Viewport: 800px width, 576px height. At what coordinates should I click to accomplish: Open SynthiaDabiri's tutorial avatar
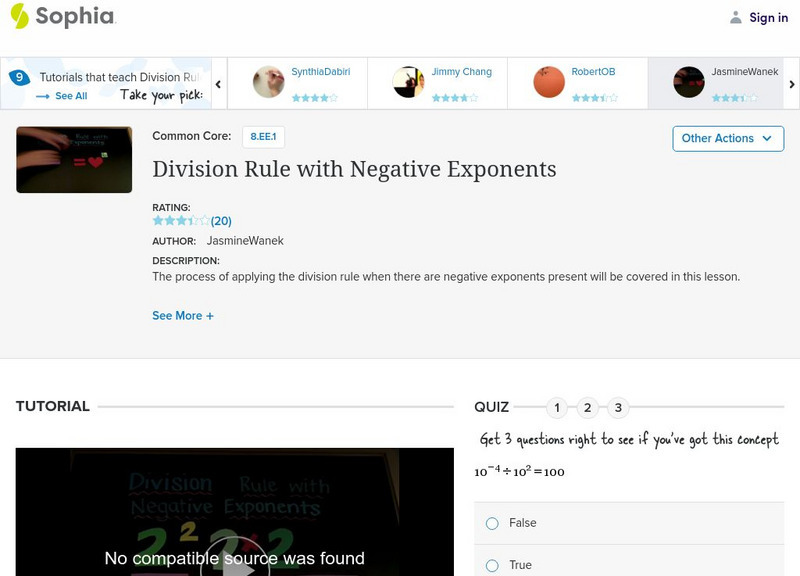[x=271, y=82]
